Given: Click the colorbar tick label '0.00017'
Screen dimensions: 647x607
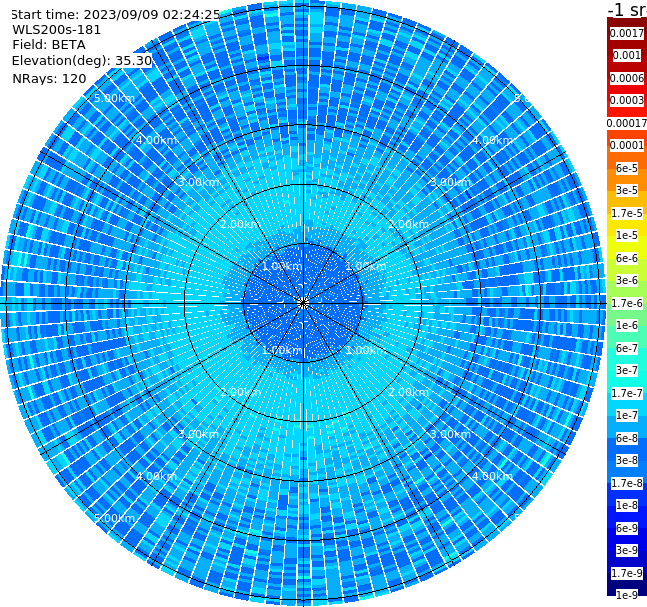Looking at the screenshot, I should (x=627, y=123).
